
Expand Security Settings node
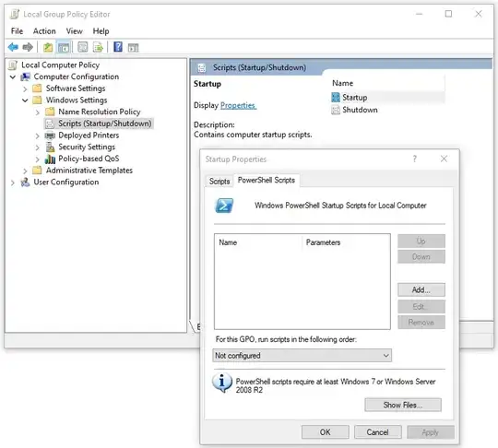point(38,147)
